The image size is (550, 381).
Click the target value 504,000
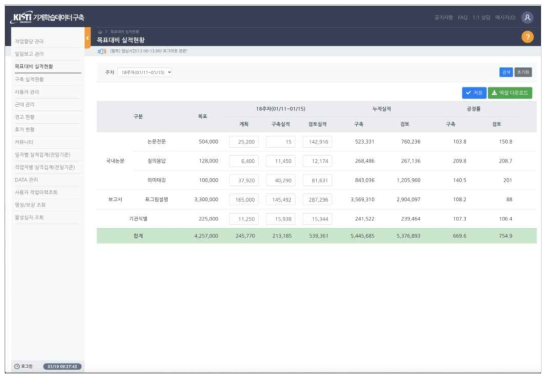(208, 142)
